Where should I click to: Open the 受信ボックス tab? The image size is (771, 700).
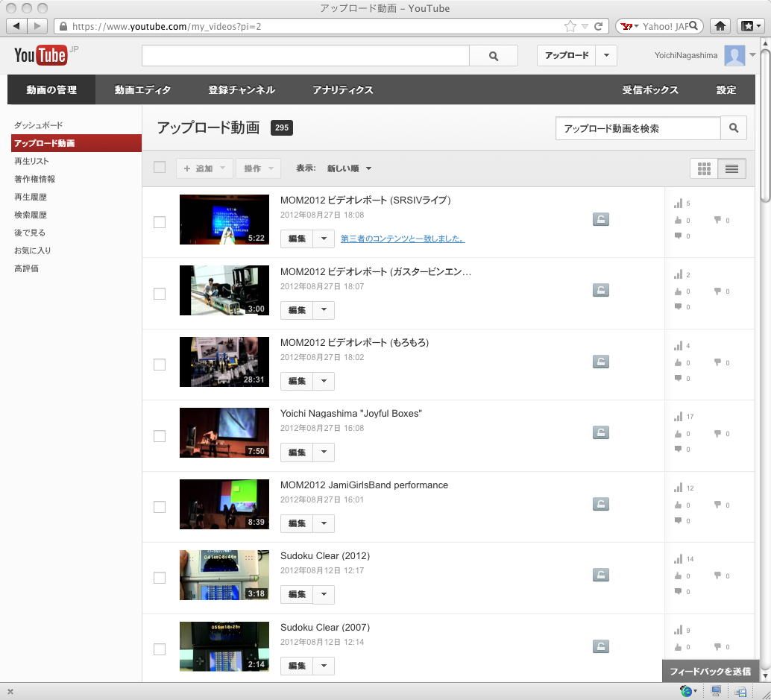click(650, 89)
